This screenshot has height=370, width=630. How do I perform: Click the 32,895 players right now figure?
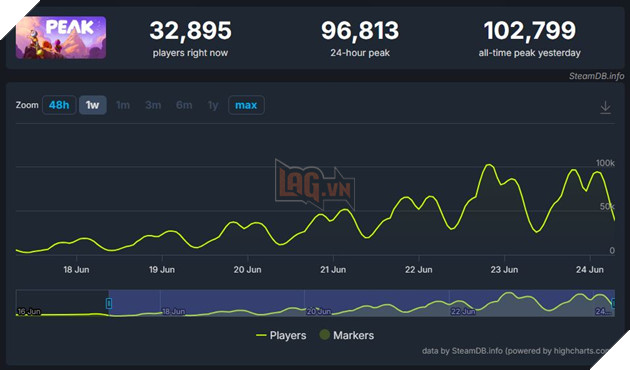[190, 31]
